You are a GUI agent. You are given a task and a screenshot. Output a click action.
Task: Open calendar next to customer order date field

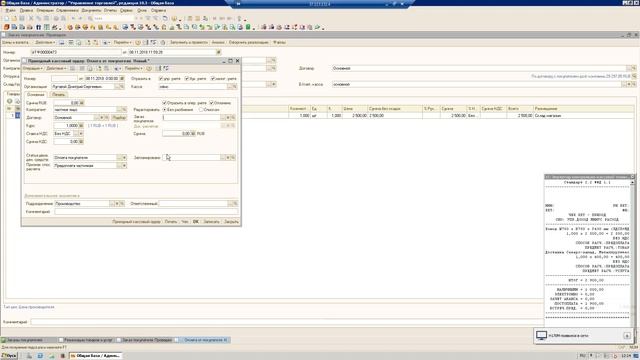tap(219, 52)
